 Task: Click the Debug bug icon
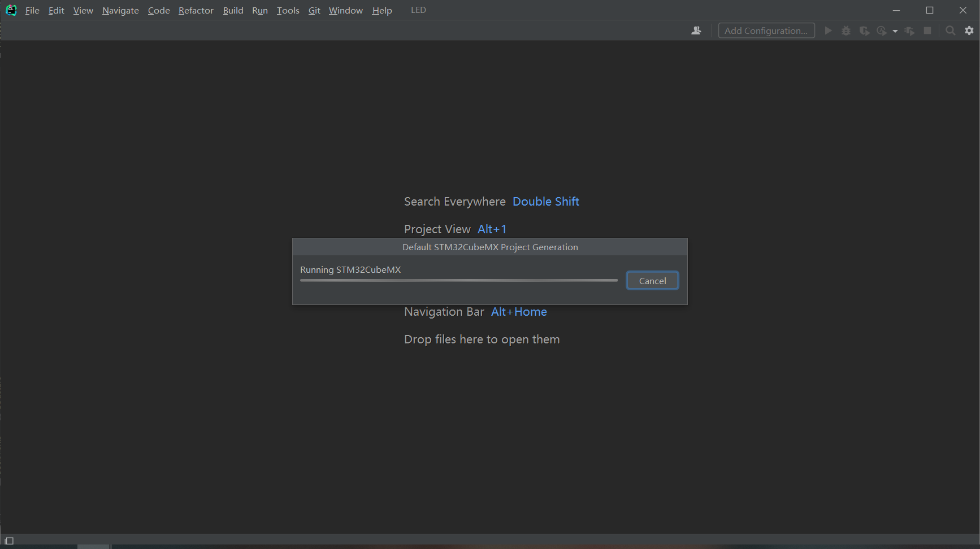846,30
